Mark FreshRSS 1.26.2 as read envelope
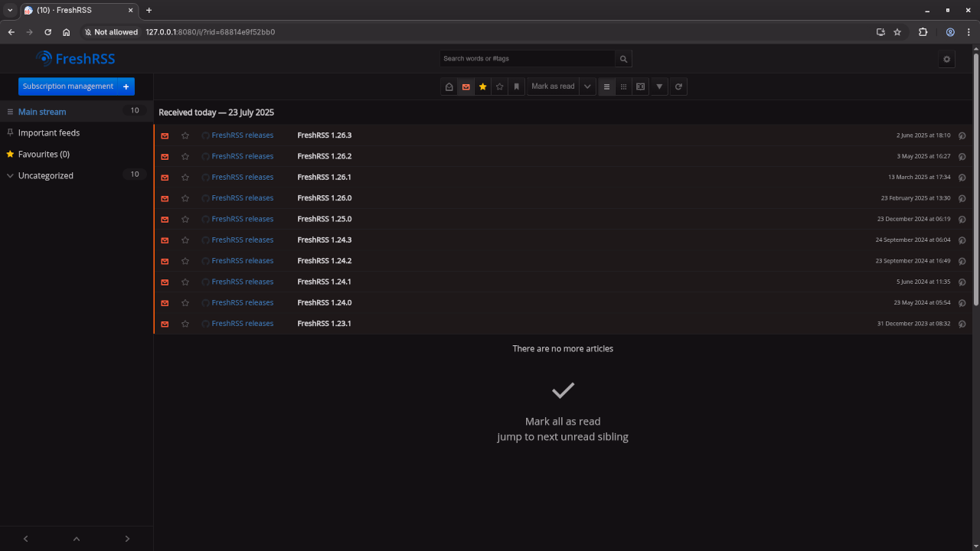 (x=165, y=156)
